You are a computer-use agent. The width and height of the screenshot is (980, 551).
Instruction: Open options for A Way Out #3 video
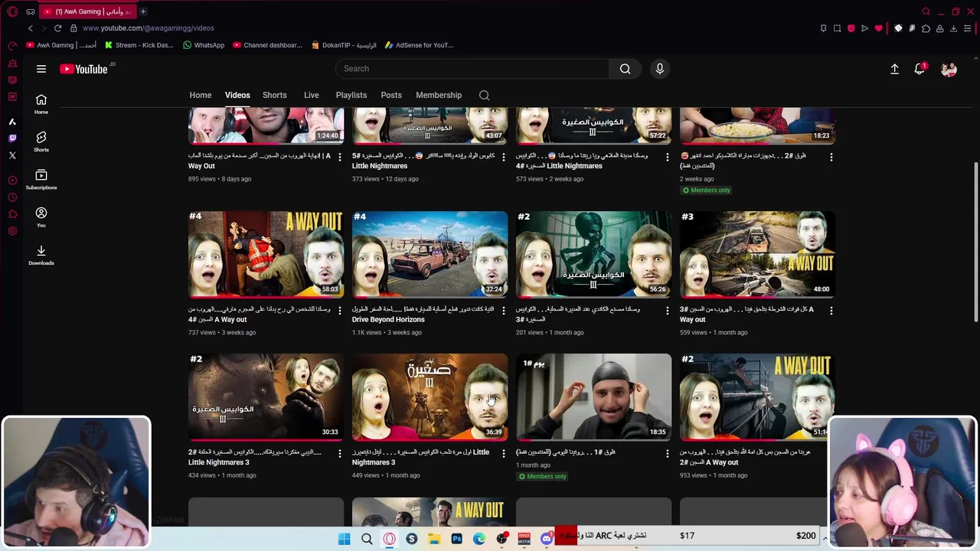click(831, 310)
